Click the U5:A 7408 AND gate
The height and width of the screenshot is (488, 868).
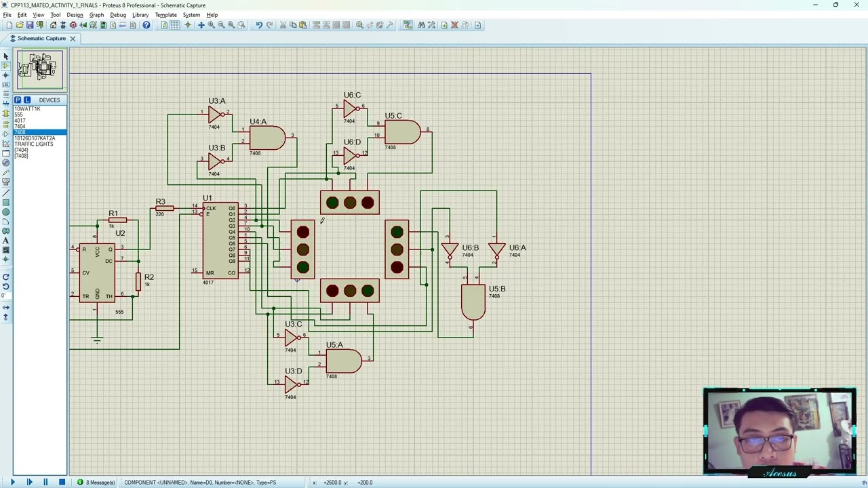point(344,361)
